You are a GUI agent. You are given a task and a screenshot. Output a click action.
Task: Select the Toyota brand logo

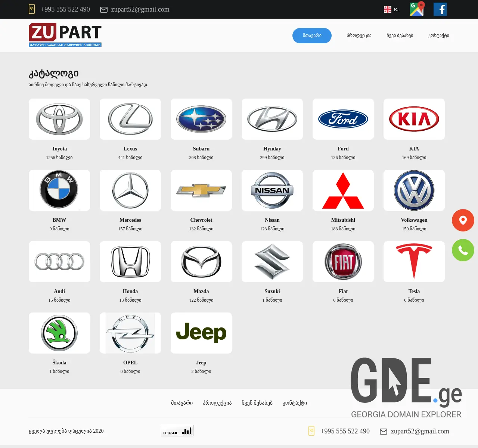click(x=59, y=119)
